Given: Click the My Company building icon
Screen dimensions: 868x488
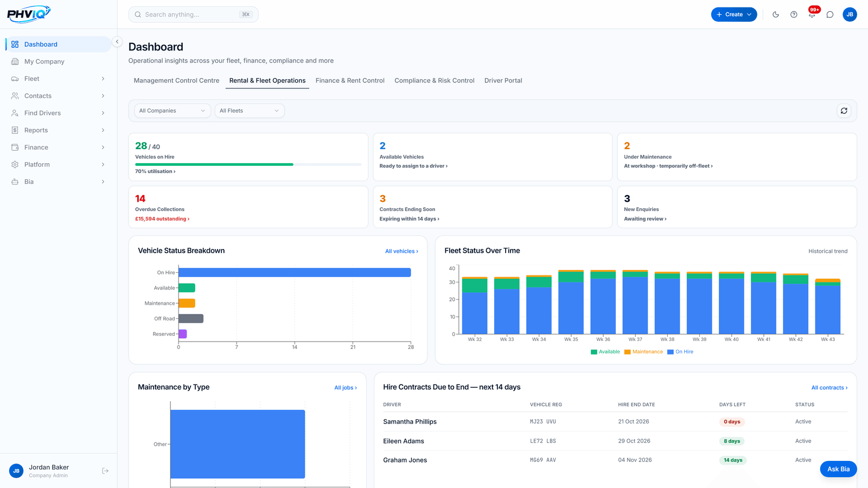Looking at the screenshot, I should (x=15, y=62).
